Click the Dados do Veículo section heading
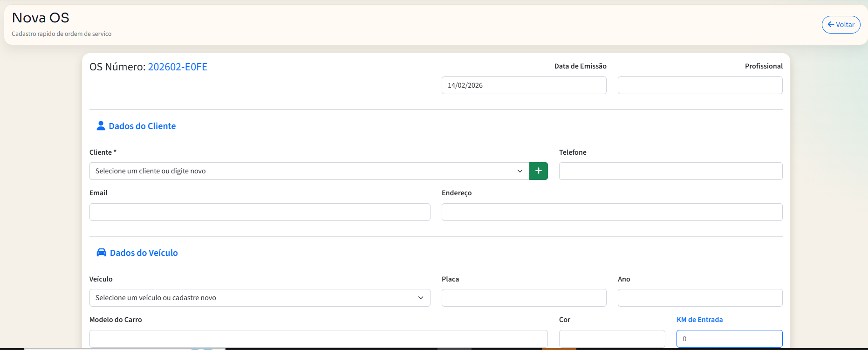 pos(144,253)
